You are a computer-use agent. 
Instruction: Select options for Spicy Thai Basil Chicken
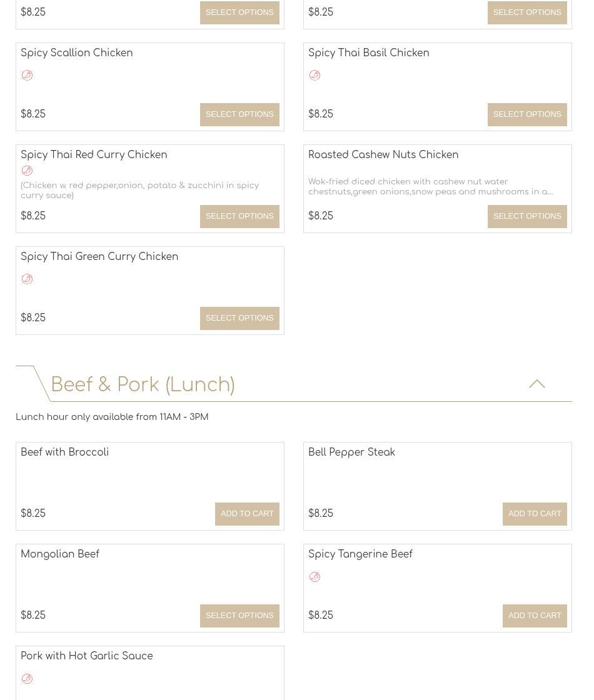tap(527, 114)
